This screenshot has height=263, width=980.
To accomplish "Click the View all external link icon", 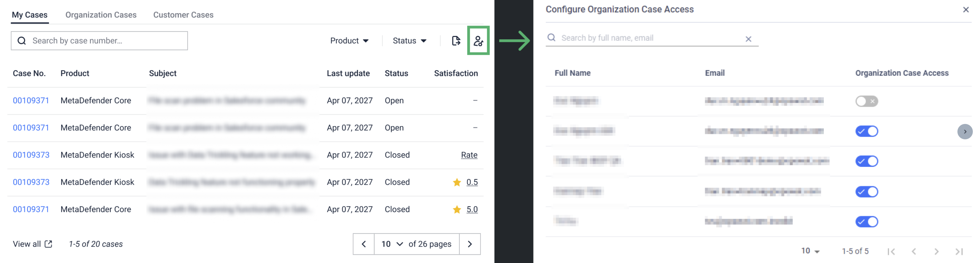I will coord(48,244).
